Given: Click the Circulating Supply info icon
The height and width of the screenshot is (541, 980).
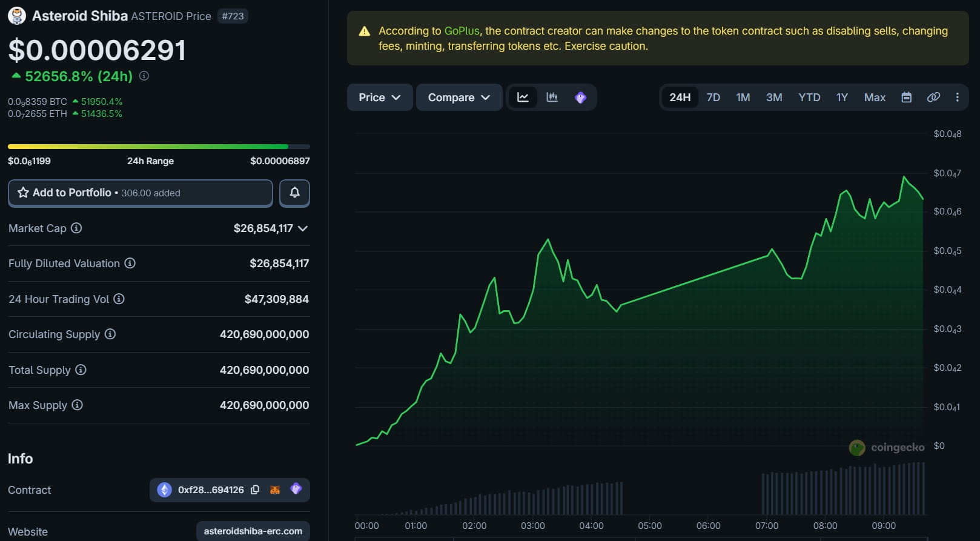Looking at the screenshot, I should point(110,334).
